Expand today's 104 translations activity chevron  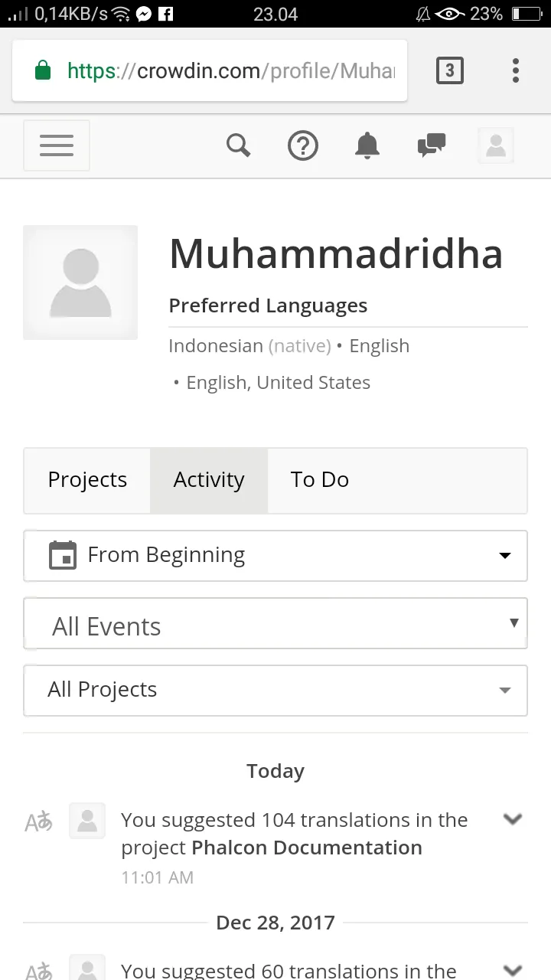512,819
